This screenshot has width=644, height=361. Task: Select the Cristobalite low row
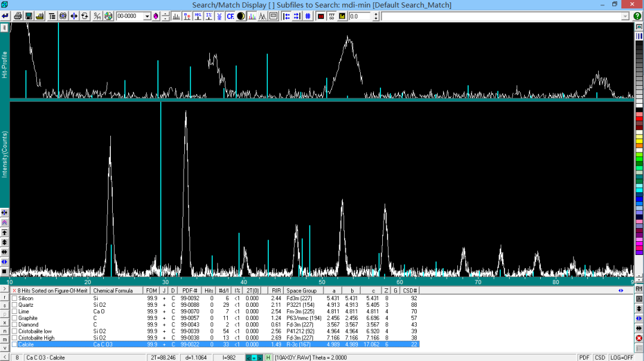coord(35,331)
